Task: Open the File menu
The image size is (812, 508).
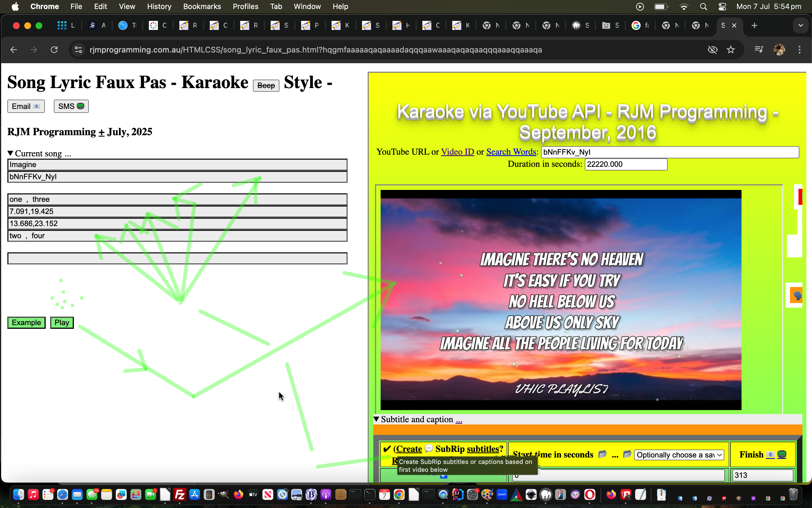Action: coord(76,6)
